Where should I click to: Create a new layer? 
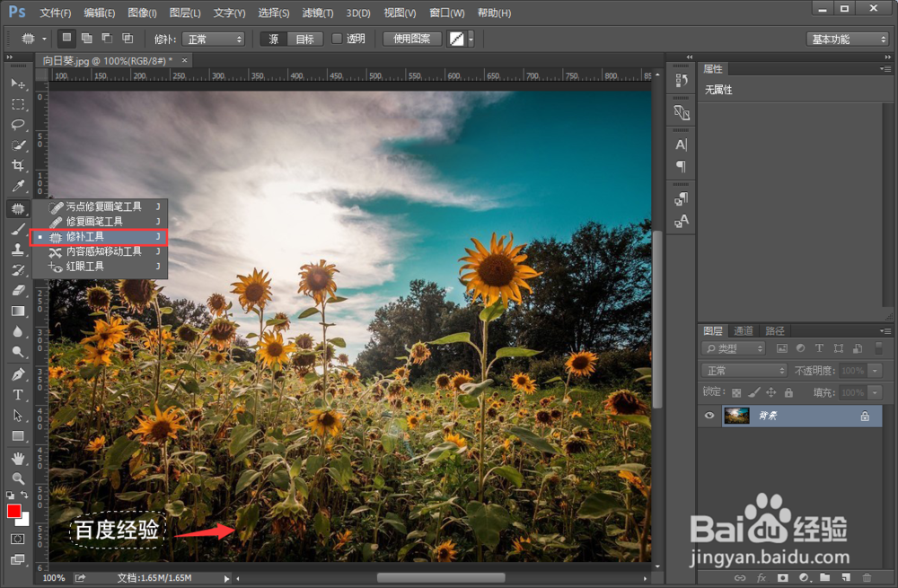click(x=846, y=578)
